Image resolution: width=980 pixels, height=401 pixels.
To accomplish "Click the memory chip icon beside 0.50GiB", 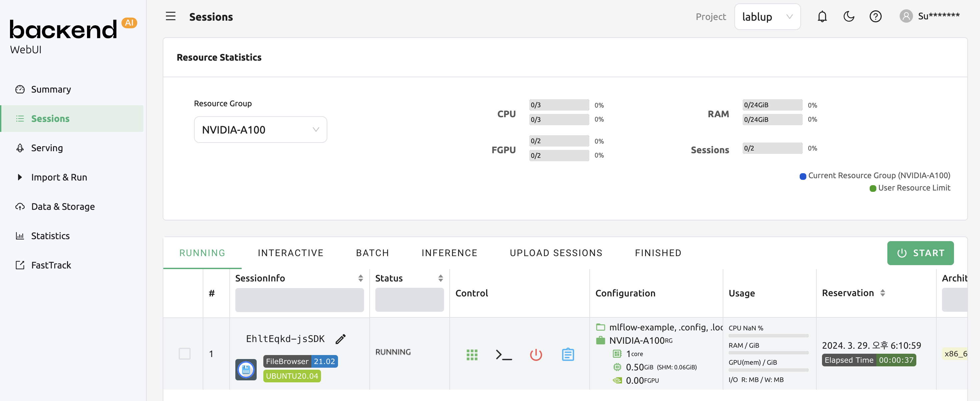I will [x=617, y=367].
